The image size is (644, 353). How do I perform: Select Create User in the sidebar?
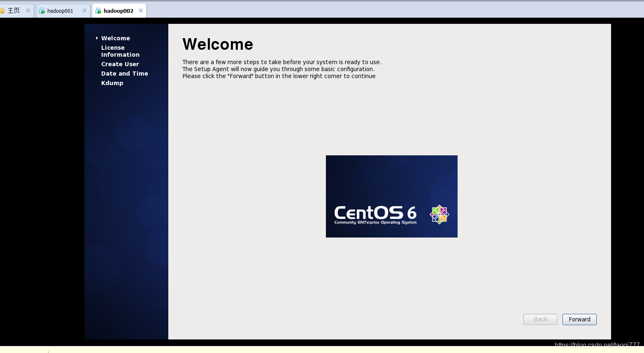pyautogui.click(x=120, y=64)
